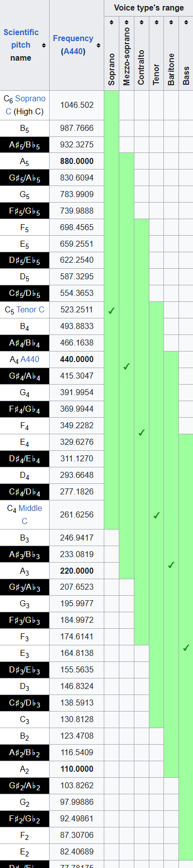Open the A440 link beside A4
193x868 pixels.
tap(30, 359)
